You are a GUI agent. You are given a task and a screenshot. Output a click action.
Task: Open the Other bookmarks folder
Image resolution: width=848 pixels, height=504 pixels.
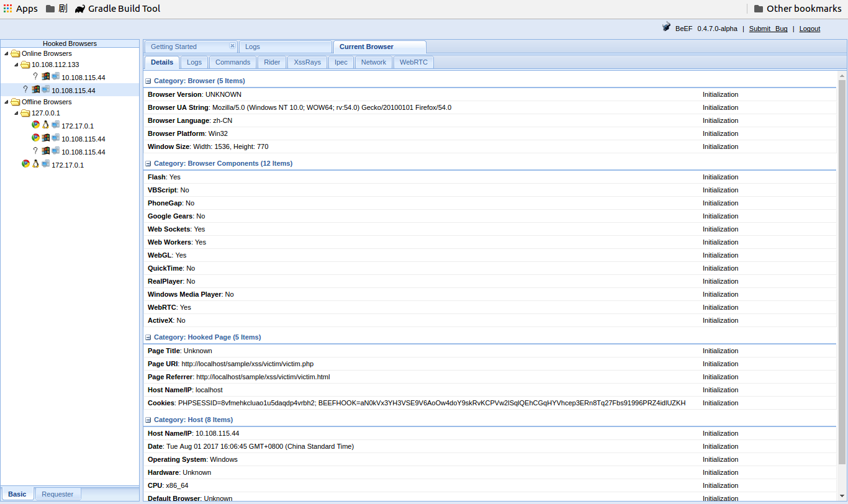point(797,9)
